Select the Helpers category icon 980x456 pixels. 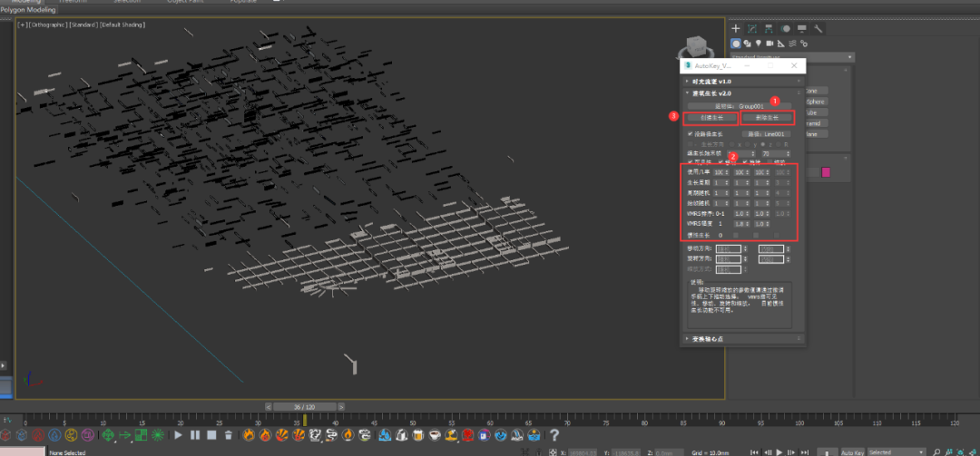click(x=781, y=44)
